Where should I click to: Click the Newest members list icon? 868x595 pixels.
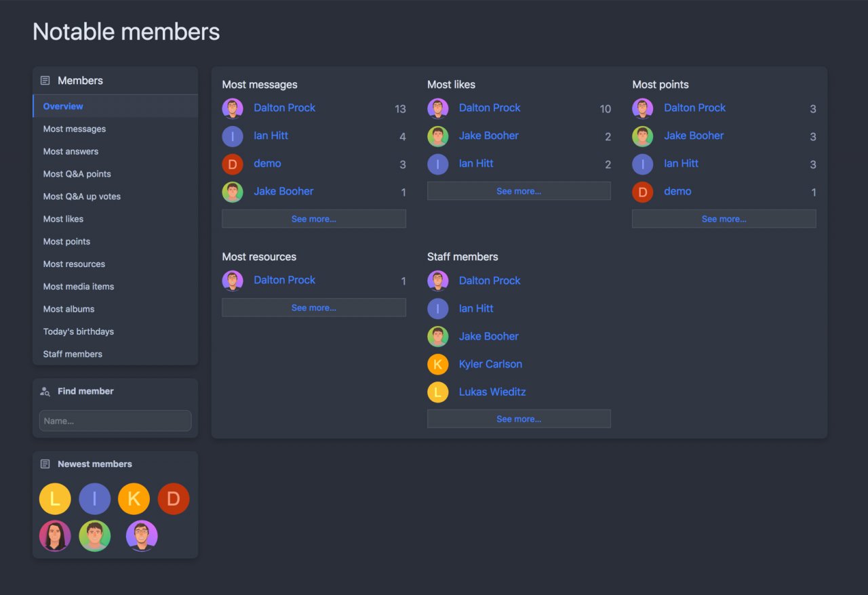point(45,464)
